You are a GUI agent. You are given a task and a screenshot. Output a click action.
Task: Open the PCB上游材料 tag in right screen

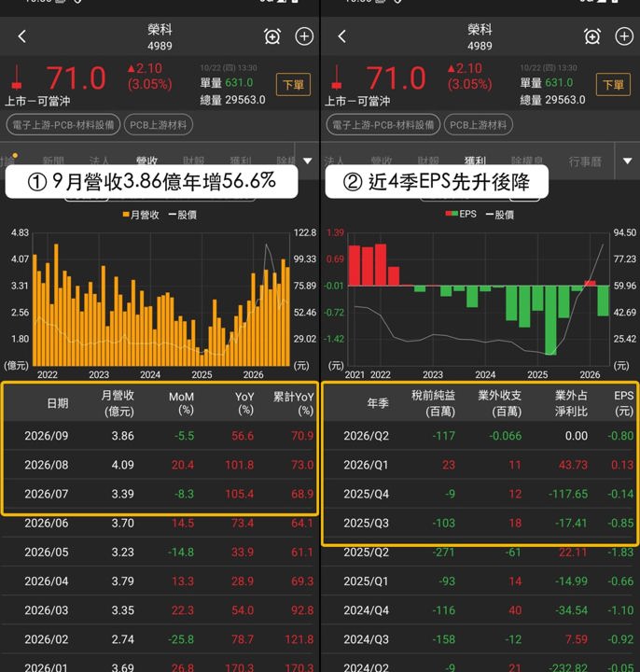point(479,125)
